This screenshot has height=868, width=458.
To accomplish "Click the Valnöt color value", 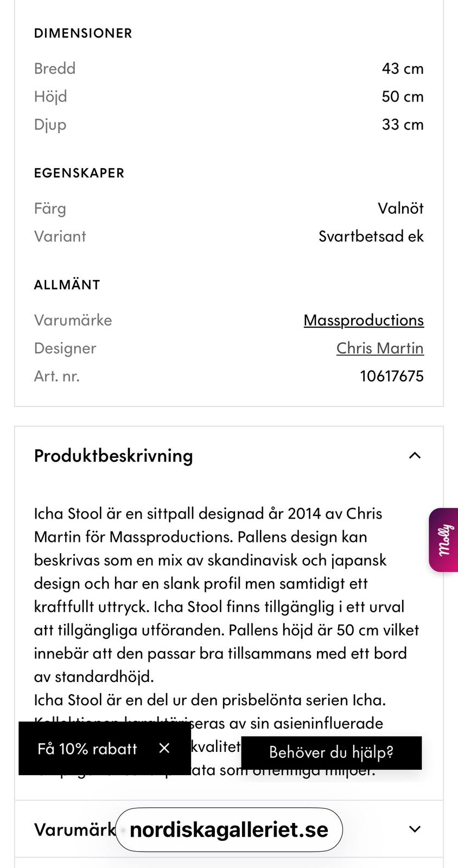I will pyautogui.click(x=400, y=208).
